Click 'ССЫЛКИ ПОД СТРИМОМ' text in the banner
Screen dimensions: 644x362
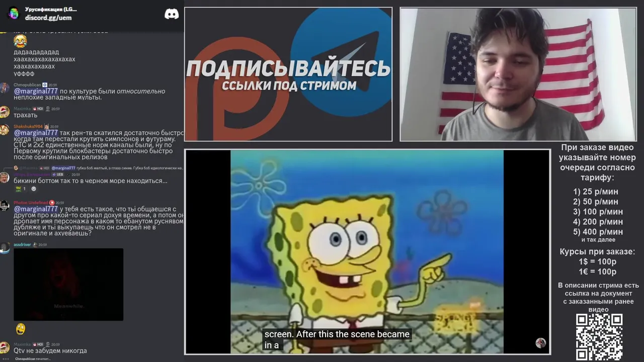[289, 85]
